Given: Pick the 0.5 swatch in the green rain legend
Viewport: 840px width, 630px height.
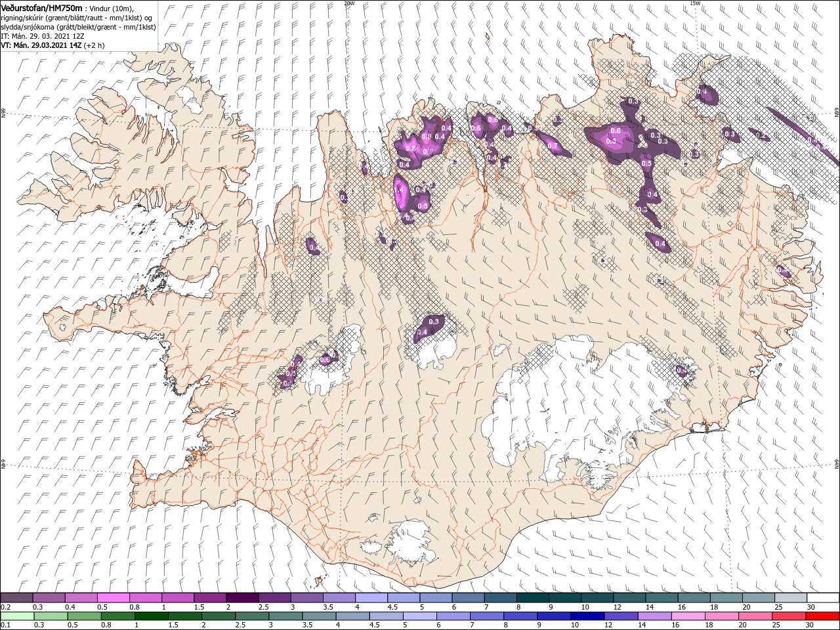Looking at the screenshot, I should click(85, 616).
